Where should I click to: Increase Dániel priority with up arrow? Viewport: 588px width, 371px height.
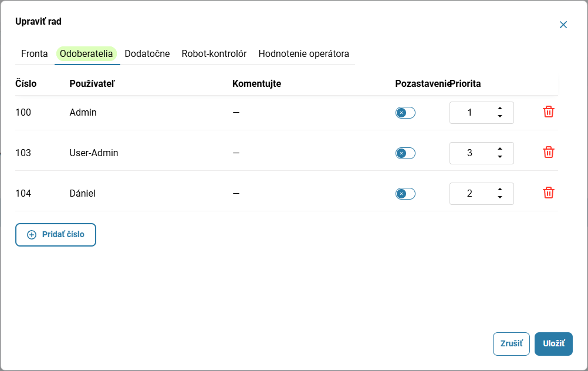pyautogui.click(x=500, y=190)
